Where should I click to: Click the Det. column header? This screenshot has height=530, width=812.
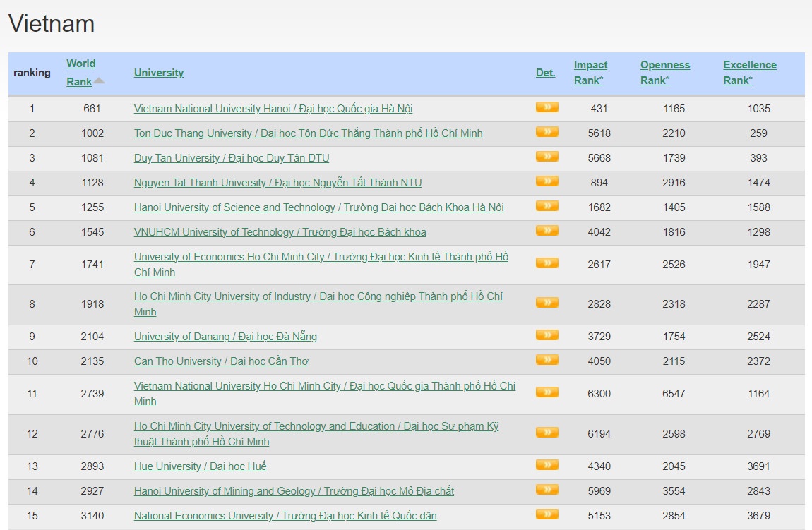(x=545, y=73)
